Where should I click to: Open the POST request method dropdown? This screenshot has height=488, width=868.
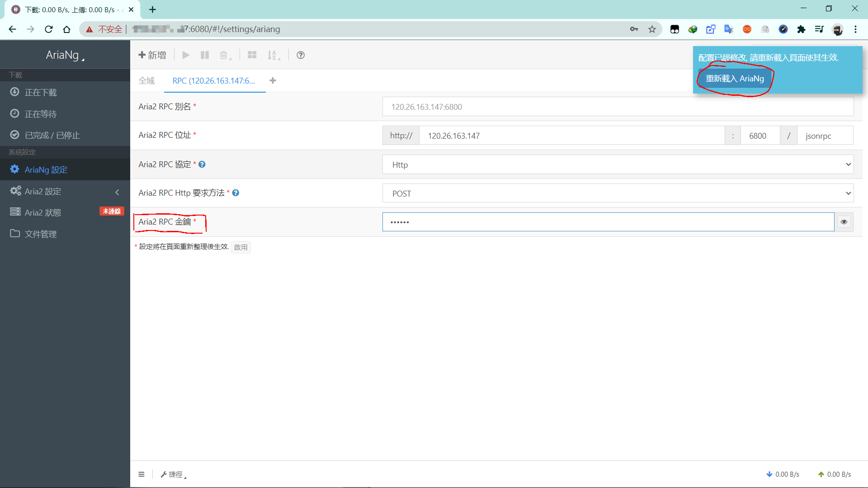[x=618, y=193]
